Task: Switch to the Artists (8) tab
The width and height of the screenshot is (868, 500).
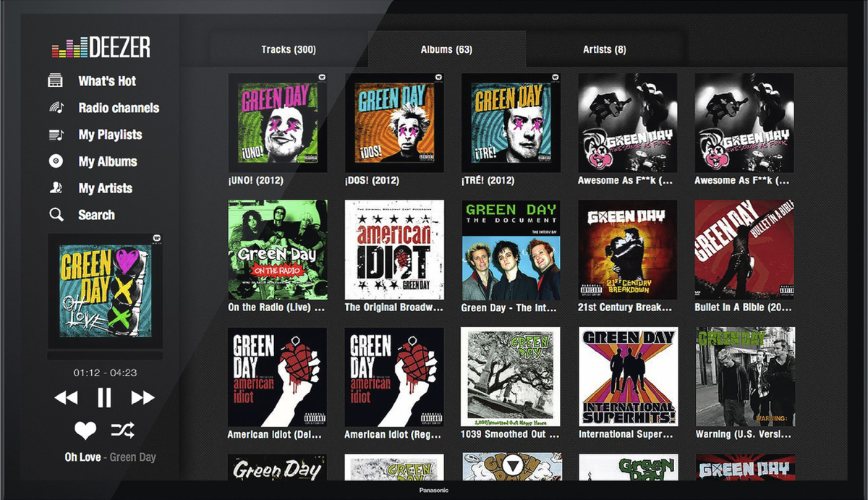Action: click(x=605, y=50)
